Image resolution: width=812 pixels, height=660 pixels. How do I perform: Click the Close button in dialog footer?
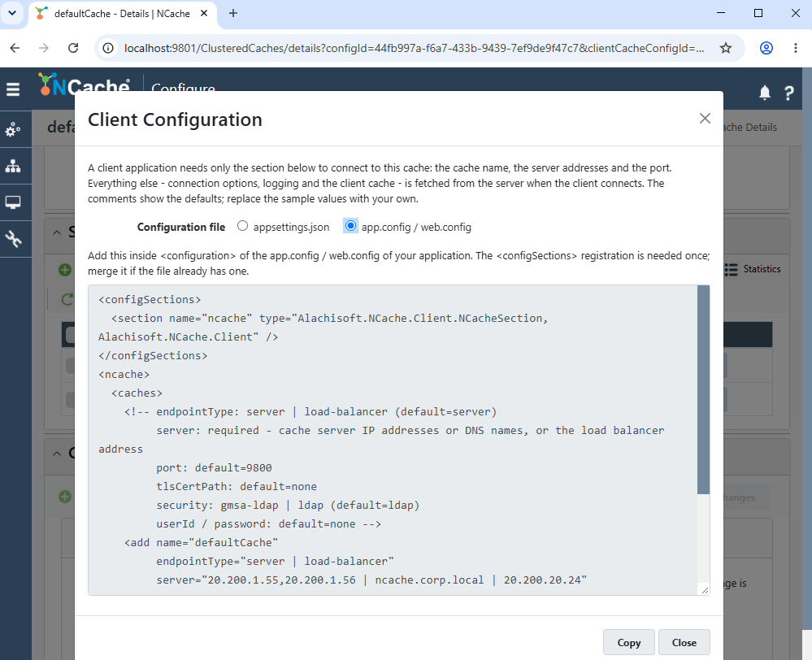684,642
